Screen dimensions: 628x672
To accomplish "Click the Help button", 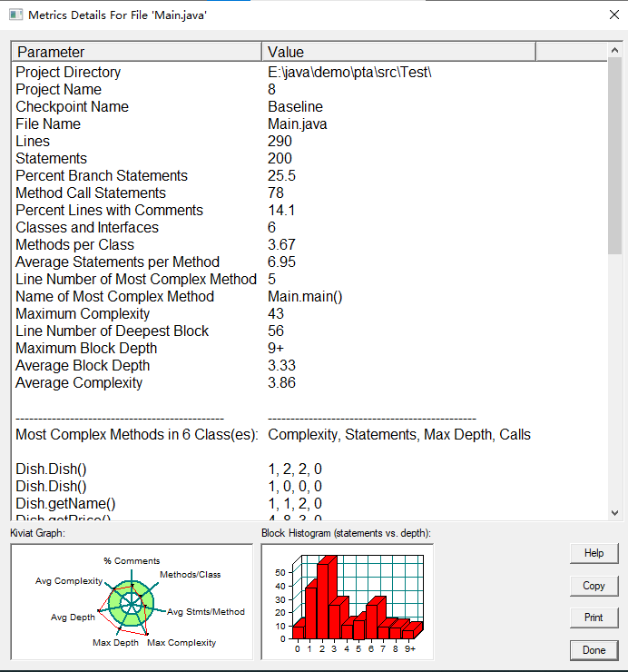I will pyautogui.click(x=594, y=553).
